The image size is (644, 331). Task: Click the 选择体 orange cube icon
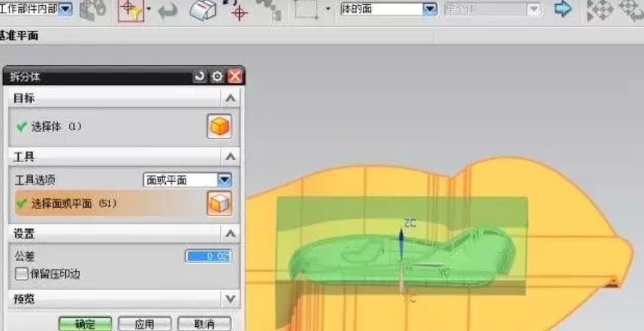pyautogui.click(x=219, y=126)
